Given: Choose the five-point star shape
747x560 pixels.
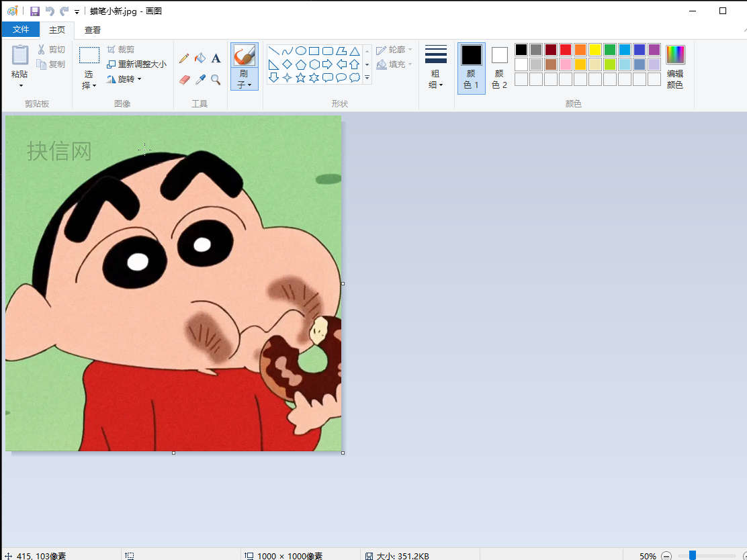Looking at the screenshot, I should click(x=300, y=78).
